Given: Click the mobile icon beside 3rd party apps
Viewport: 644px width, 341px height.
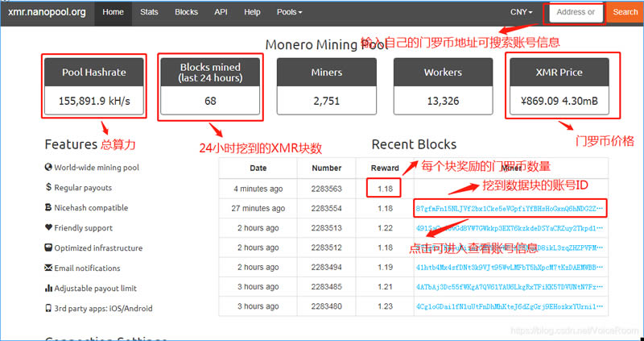Looking at the screenshot, I should point(48,309).
